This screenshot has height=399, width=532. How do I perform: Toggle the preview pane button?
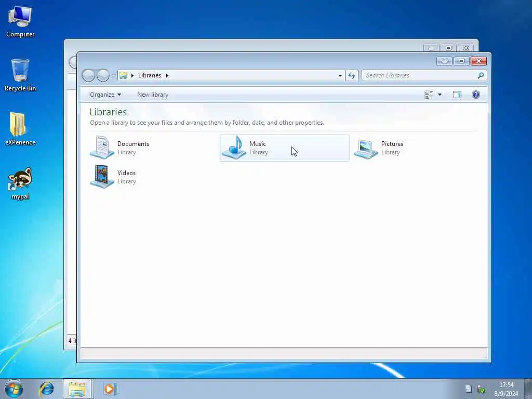(457, 95)
